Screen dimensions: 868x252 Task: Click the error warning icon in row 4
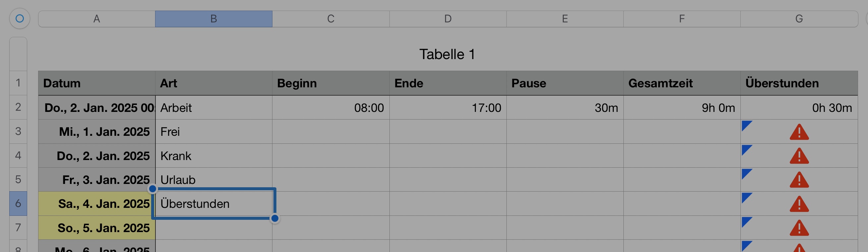coord(799,156)
